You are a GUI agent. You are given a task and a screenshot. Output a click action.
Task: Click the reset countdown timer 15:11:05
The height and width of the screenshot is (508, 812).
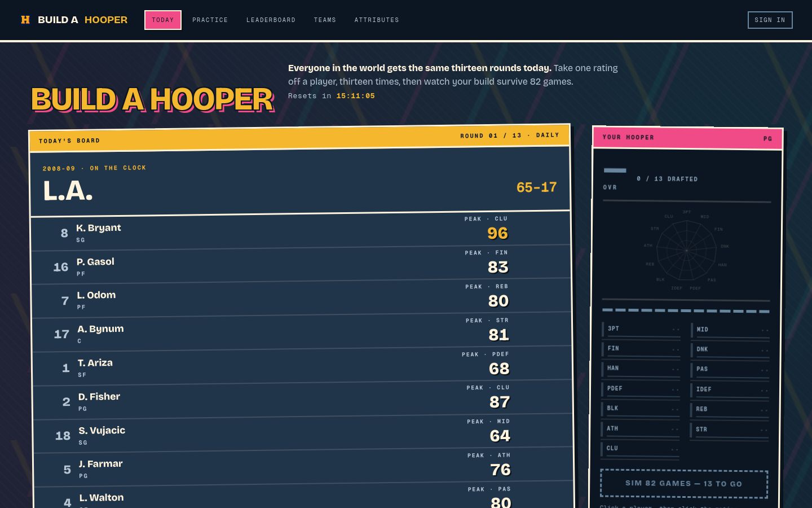point(356,96)
